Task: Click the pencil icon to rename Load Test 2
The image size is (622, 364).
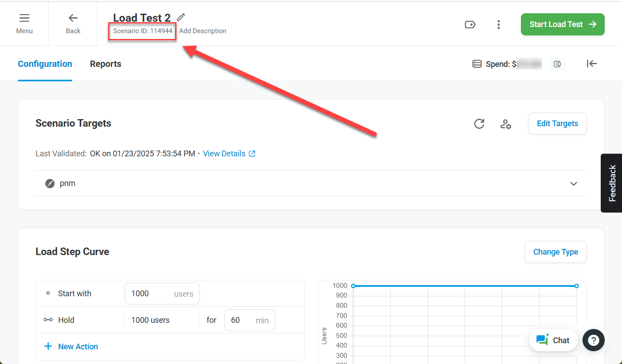Action: tap(181, 17)
